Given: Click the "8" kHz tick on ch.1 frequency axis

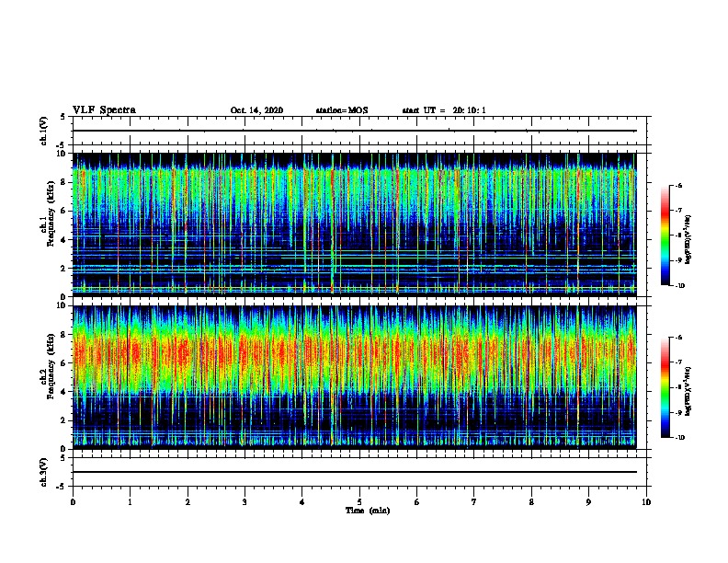Looking at the screenshot, I should tap(64, 182).
